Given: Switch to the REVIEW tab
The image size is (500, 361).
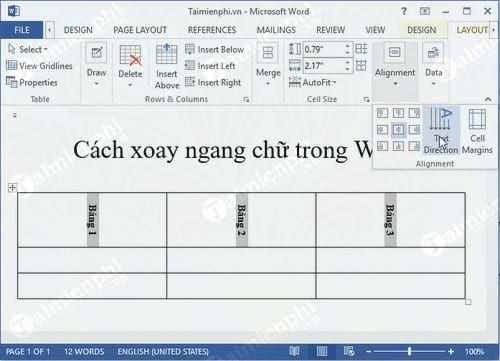Looking at the screenshot, I should [330, 30].
